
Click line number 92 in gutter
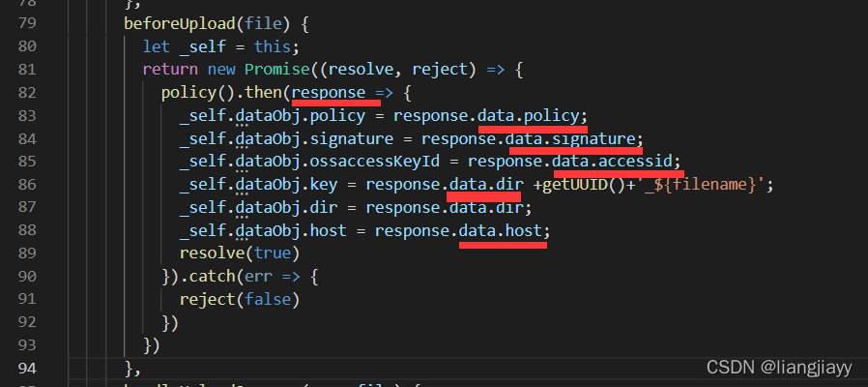[x=27, y=322]
